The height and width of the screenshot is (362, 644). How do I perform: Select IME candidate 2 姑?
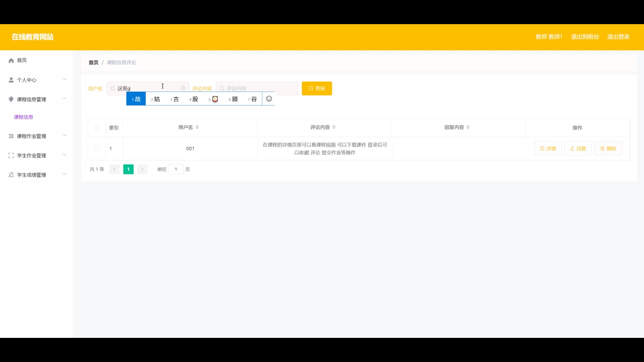coord(155,99)
